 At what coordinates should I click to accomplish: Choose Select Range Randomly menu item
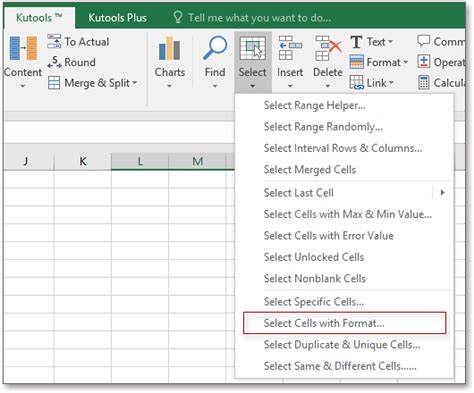point(344,127)
